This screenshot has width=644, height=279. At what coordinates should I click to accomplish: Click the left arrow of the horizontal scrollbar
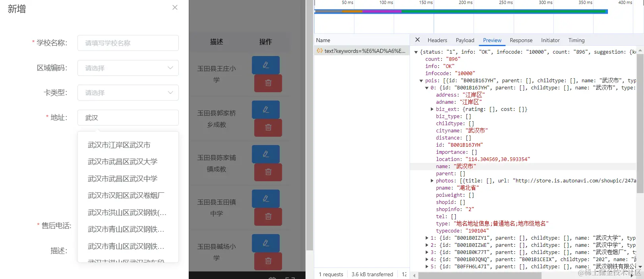[x=414, y=275]
